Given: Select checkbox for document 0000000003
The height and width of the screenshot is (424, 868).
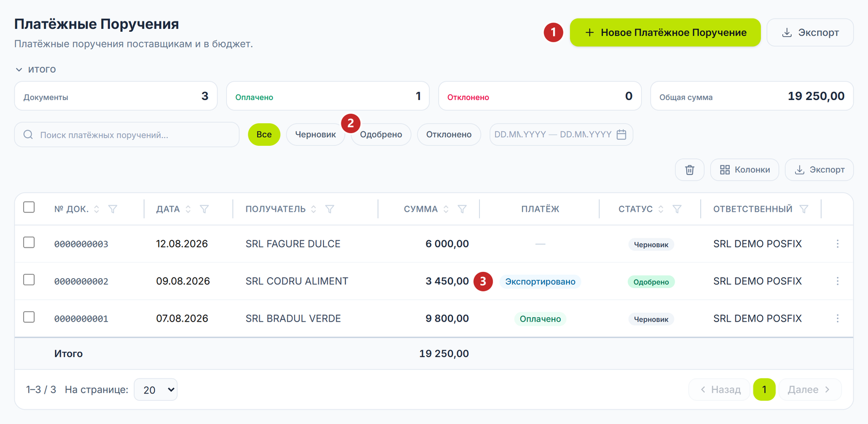Looking at the screenshot, I should pyautogui.click(x=29, y=242).
